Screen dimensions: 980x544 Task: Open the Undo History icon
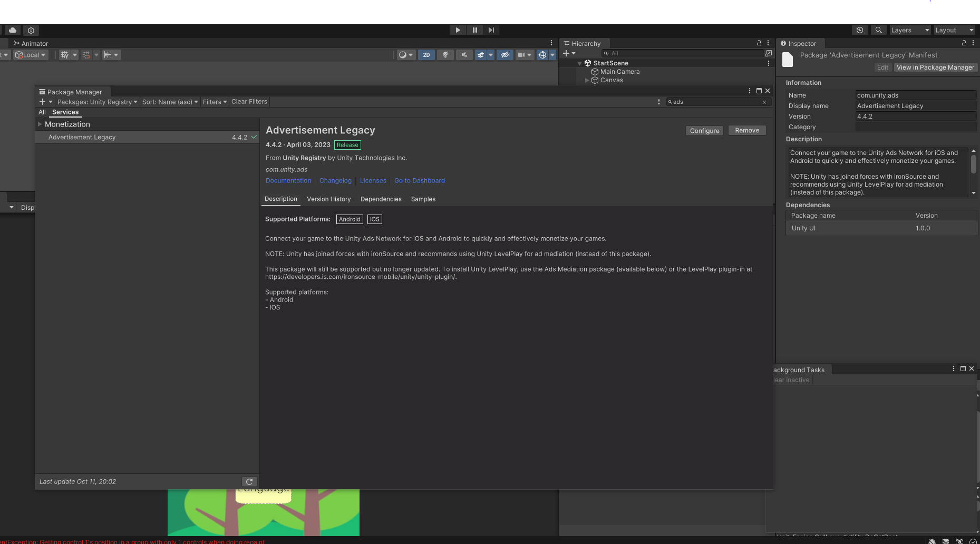click(x=860, y=30)
